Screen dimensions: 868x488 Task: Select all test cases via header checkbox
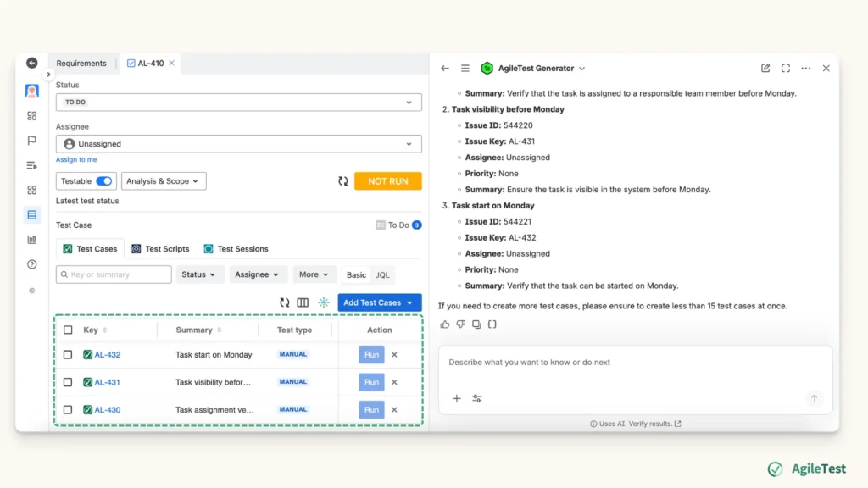pos(68,330)
